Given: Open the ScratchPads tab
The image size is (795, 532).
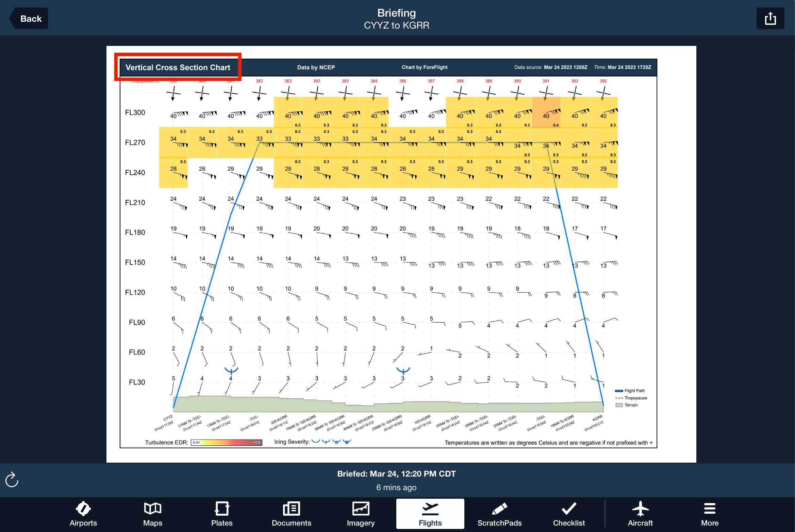Looking at the screenshot, I should tap(499, 514).
